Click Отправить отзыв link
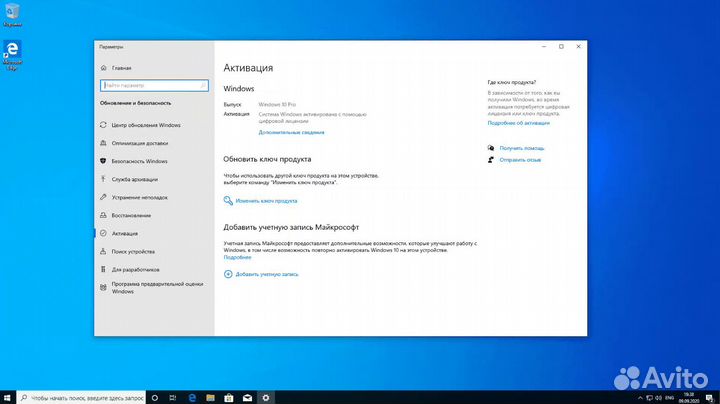The width and height of the screenshot is (720, 404). 520,160
